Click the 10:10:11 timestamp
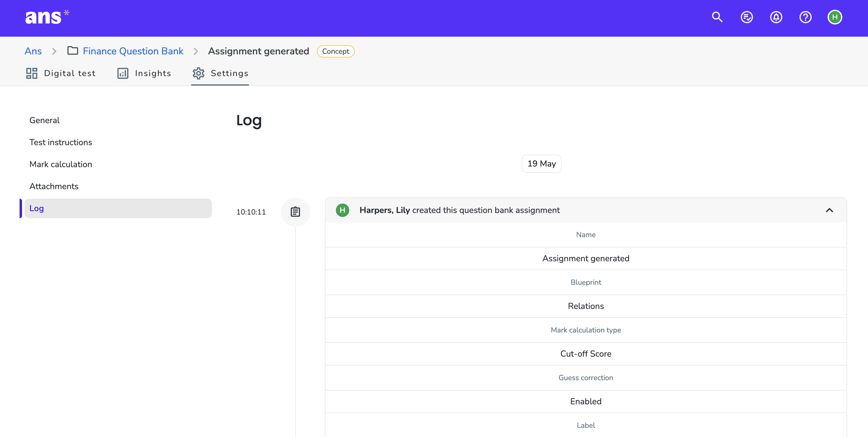 tap(251, 212)
